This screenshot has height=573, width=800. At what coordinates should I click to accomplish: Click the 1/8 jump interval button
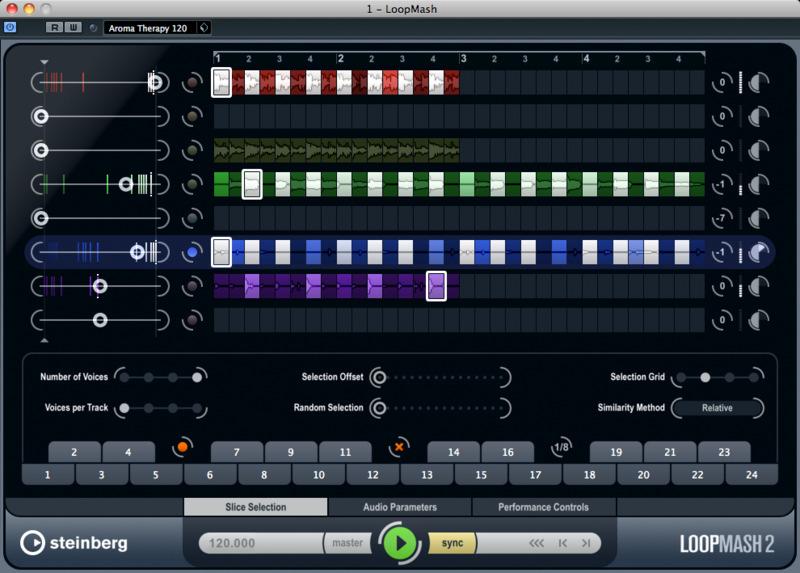(x=561, y=447)
